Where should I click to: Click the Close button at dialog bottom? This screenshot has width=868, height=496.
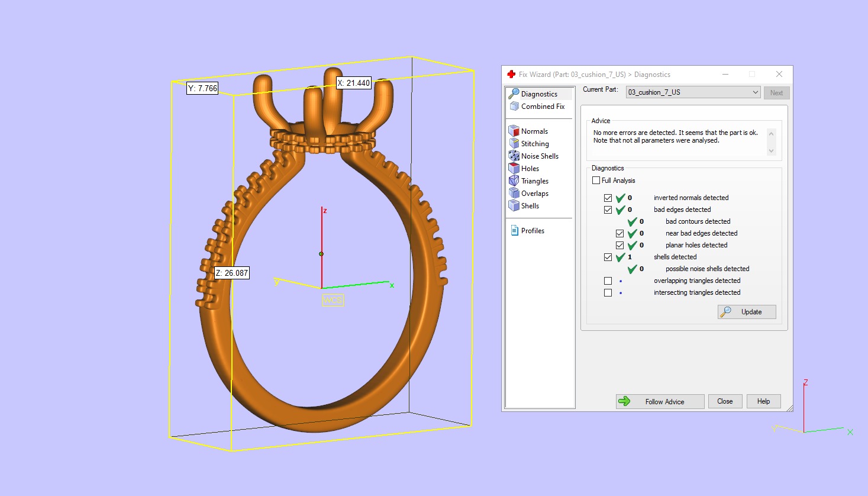(725, 401)
